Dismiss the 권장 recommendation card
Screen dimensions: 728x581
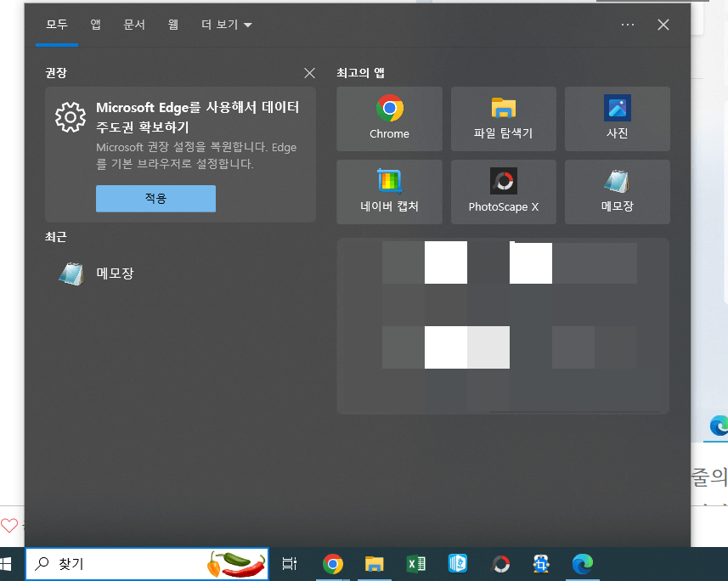coord(309,73)
